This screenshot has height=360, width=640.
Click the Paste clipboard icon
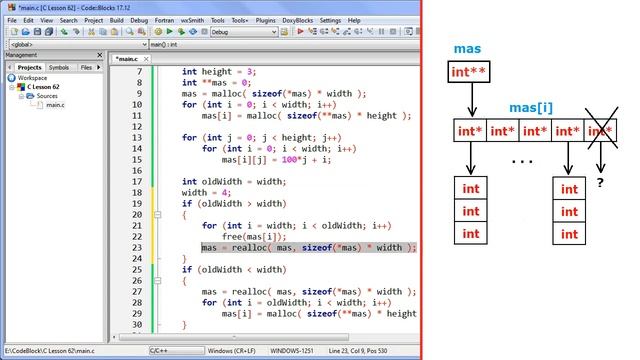[x=115, y=31]
